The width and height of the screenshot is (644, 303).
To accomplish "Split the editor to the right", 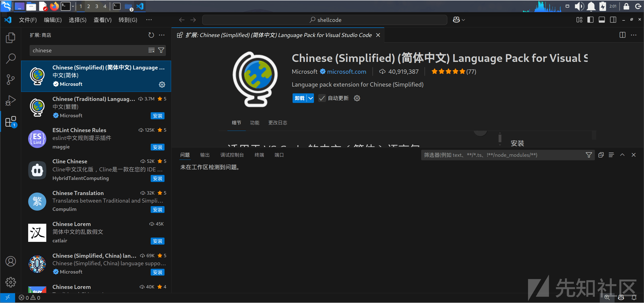I will pos(622,35).
